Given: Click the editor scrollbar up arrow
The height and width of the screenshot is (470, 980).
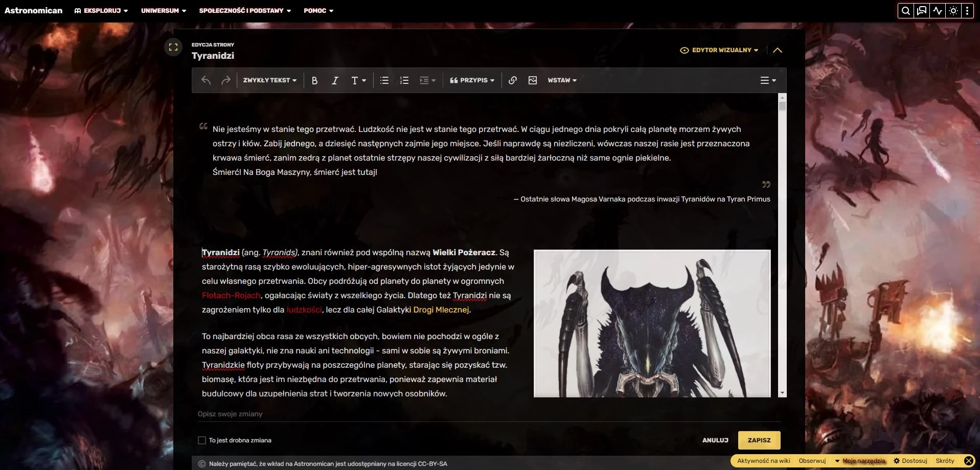Looking at the screenshot, I should pos(782,97).
